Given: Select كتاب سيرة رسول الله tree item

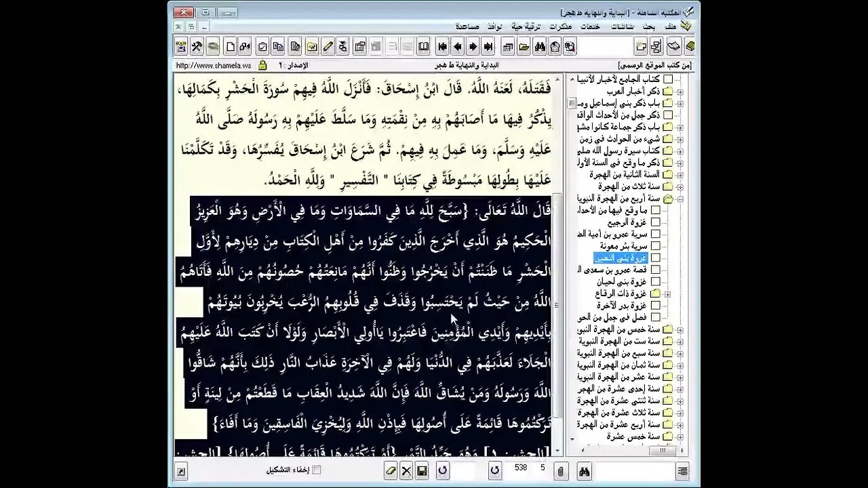Looking at the screenshot, I should click(x=618, y=150).
